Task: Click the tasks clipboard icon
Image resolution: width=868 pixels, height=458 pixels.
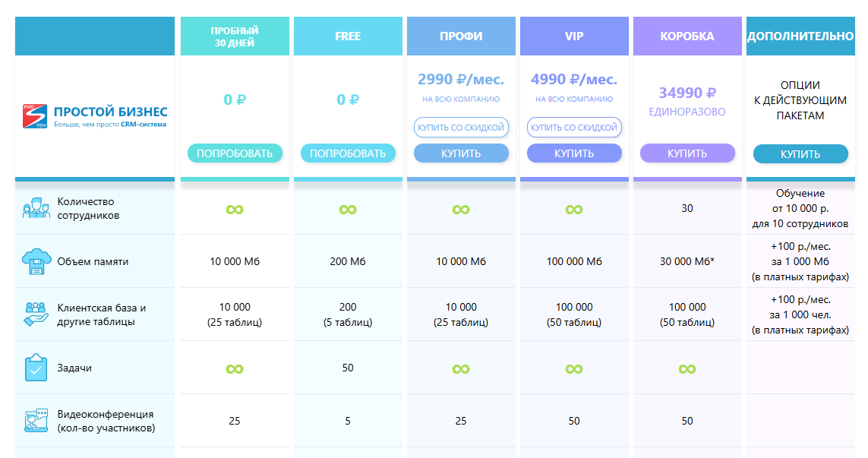Action: pyautogui.click(x=36, y=368)
